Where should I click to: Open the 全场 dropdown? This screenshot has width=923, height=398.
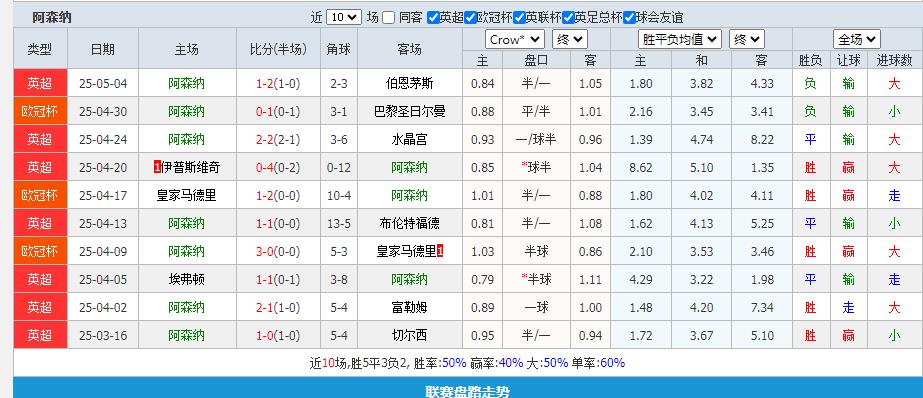(x=856, y=39)
